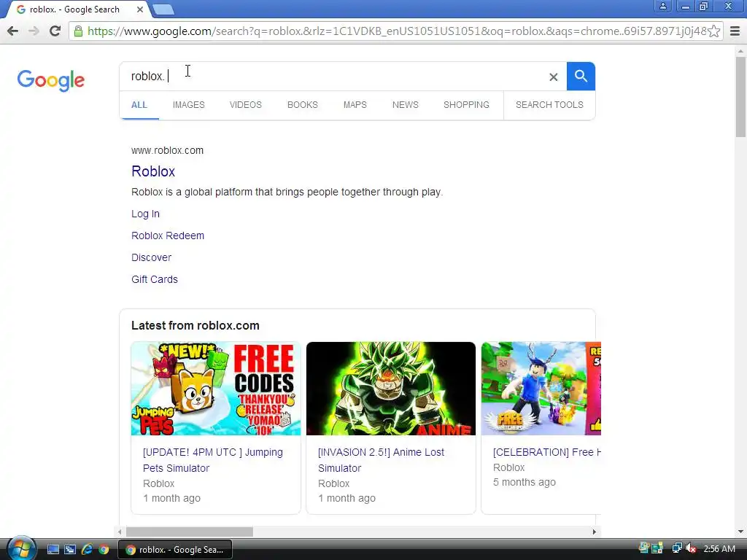Click the Latest from roblox.com heading
This screenshot has width=747, height=560.
coord(196,326)
